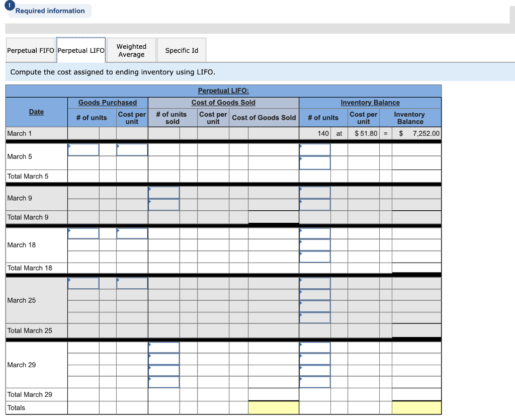Screen dimensions: 515x420
Task: Click the March 1 beginning balance of $7,252.00
Action: [413, 133]
